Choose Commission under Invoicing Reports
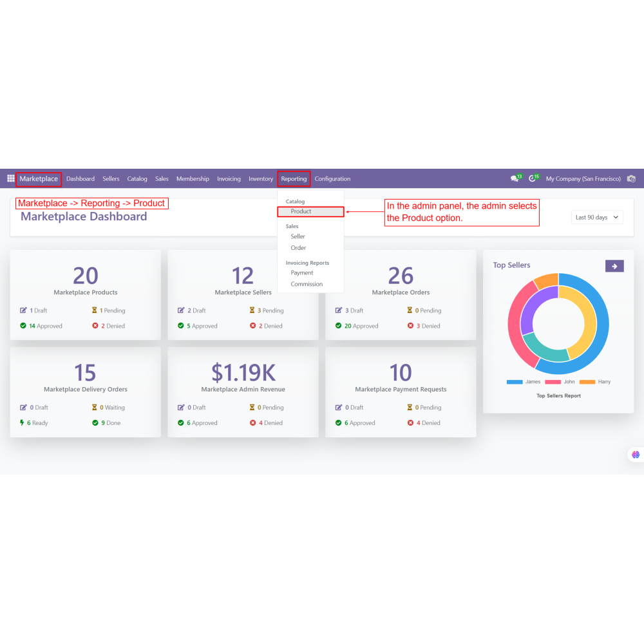The width and height of the screenshot is (644, 644). tap(307, 284)
